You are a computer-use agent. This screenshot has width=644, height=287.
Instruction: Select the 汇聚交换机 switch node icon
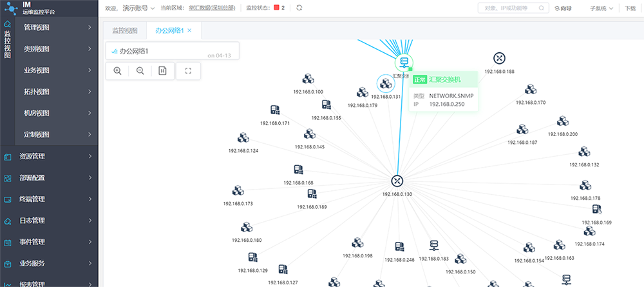pos(404,63)
